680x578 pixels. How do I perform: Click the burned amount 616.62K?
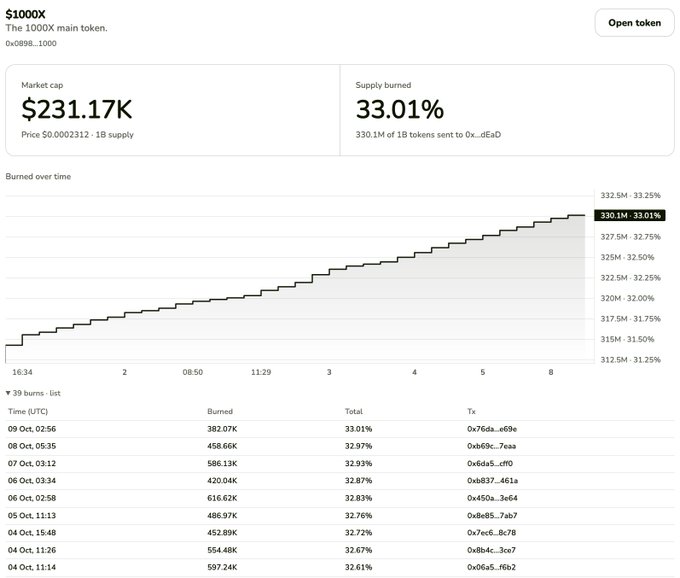coord(222,498)
